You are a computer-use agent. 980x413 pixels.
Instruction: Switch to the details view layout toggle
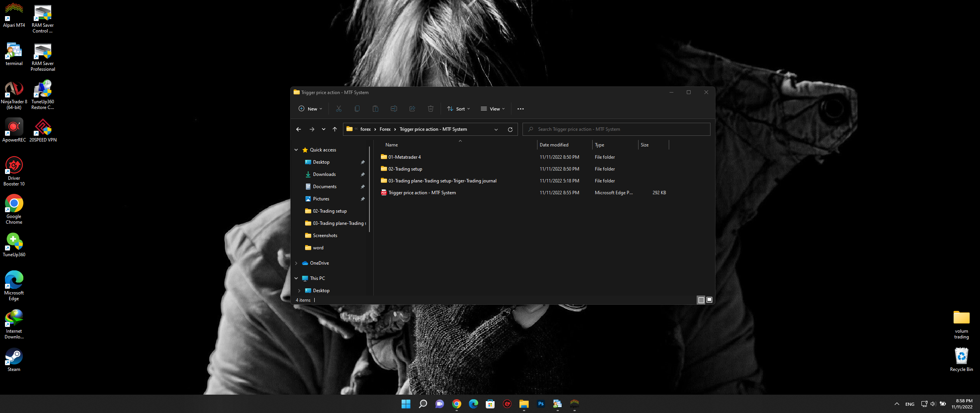point(701,300)
